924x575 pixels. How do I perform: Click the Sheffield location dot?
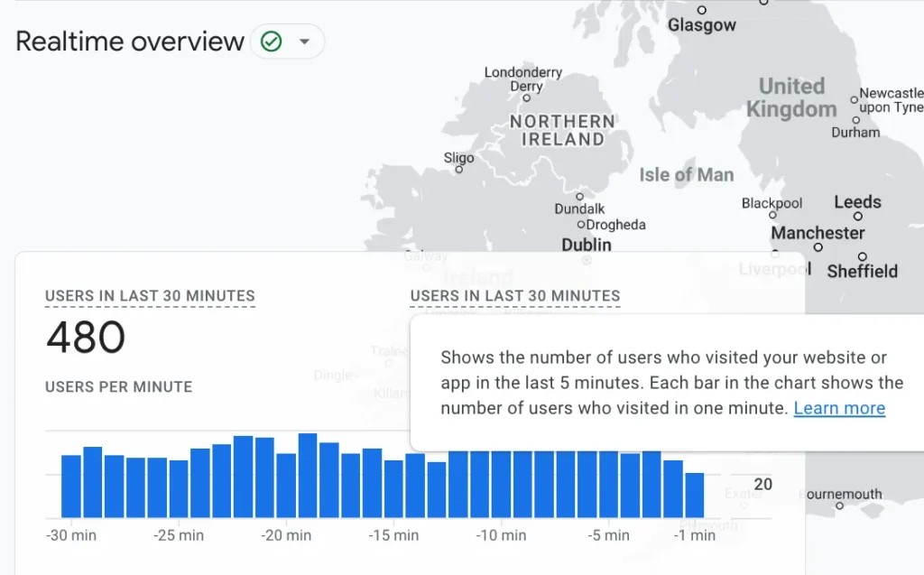point(863,257)
